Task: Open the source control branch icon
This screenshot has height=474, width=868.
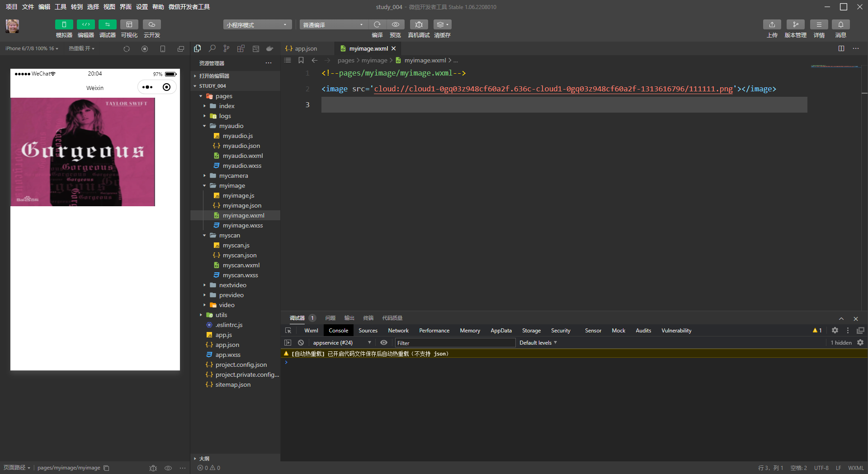Action: pos(226,48)
